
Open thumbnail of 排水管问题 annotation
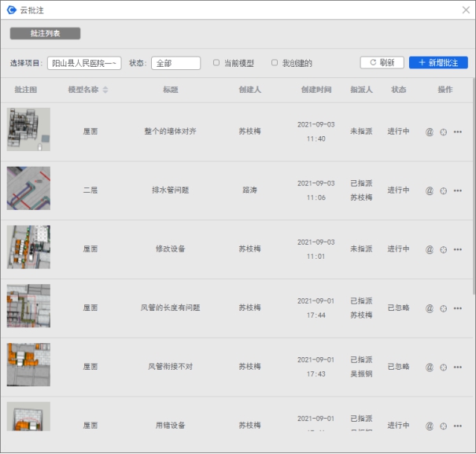click(x=28, y=188)
